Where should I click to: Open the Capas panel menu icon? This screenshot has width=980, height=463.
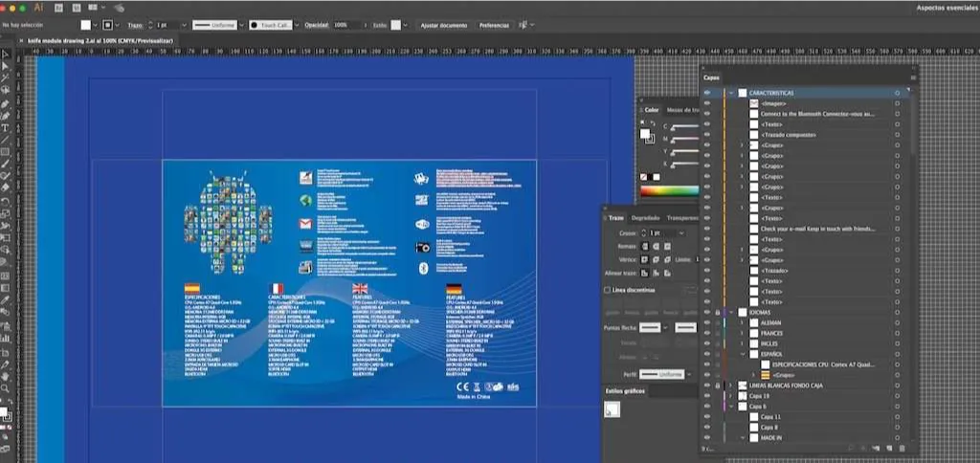tap(912, 78)
